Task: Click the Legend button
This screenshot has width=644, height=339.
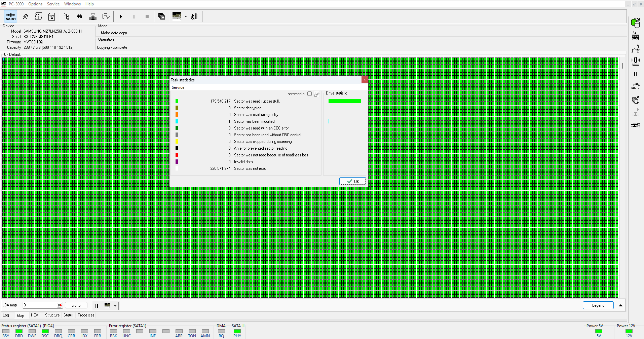Action: (x=598, y=305)
